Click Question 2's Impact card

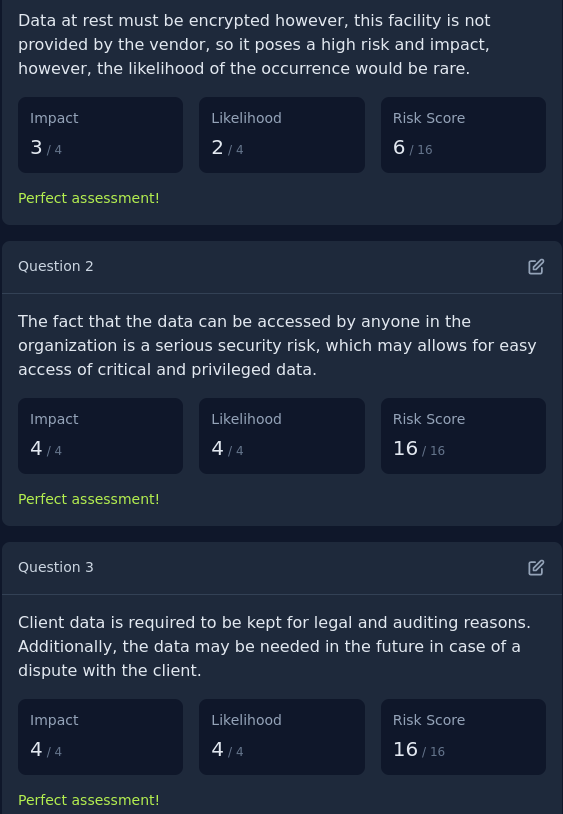[x=101, y=436]
